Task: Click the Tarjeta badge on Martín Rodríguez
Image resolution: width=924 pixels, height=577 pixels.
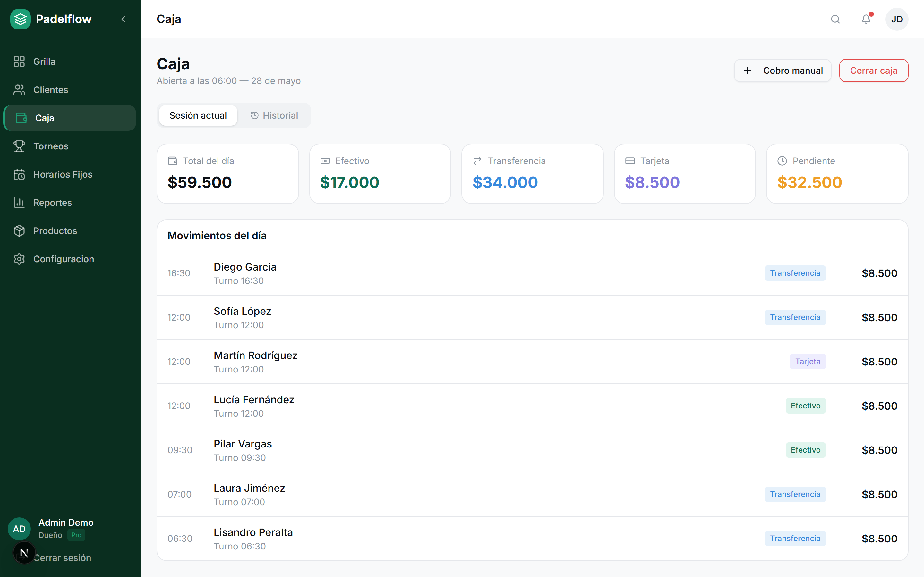Action: (x=808, y=361)
